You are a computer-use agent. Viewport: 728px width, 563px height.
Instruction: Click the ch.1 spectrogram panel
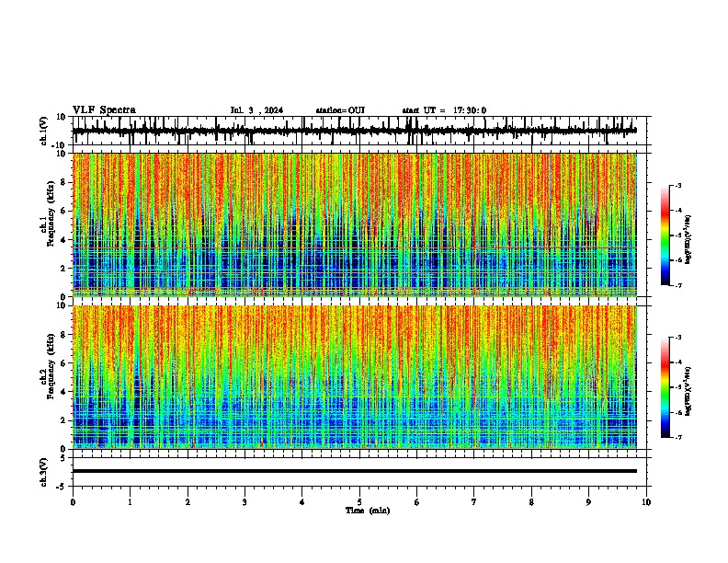(355, 224)
